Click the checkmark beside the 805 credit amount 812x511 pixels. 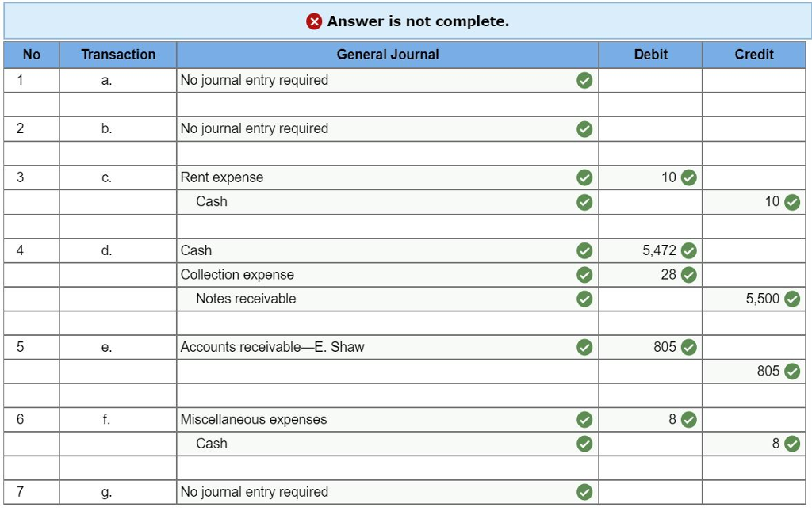[x=790, y=372]
